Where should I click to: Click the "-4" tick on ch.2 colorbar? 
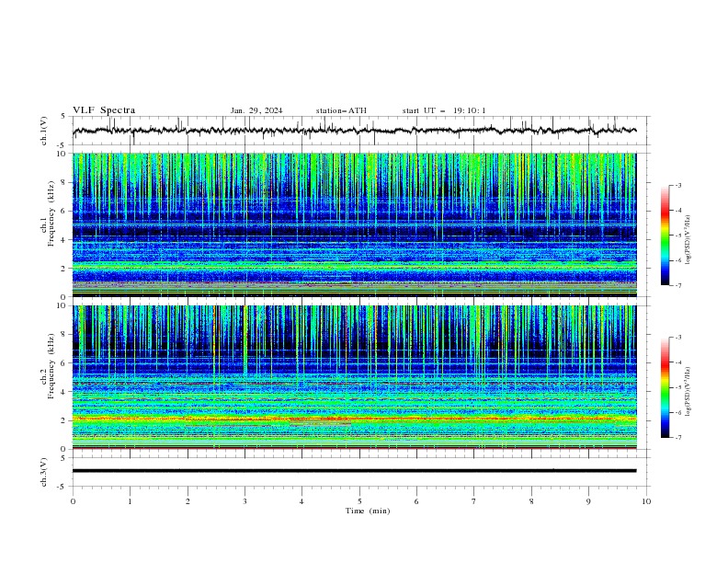(677, 362)
